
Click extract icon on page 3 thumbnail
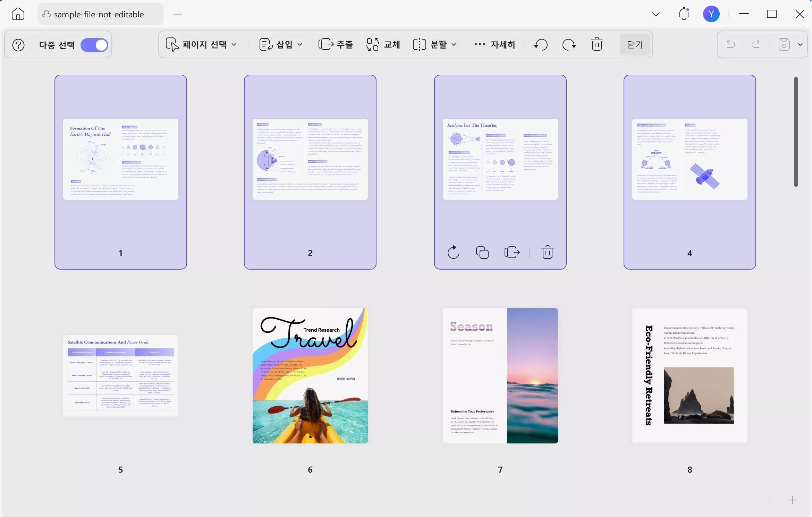tap(512, 252)
